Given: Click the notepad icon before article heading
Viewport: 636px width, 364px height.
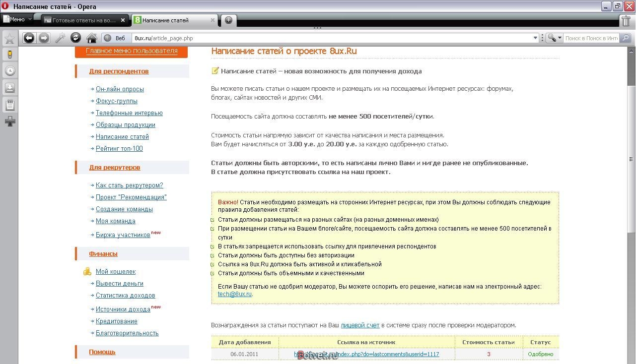Looking at the screenshot, I should point(215,71).
